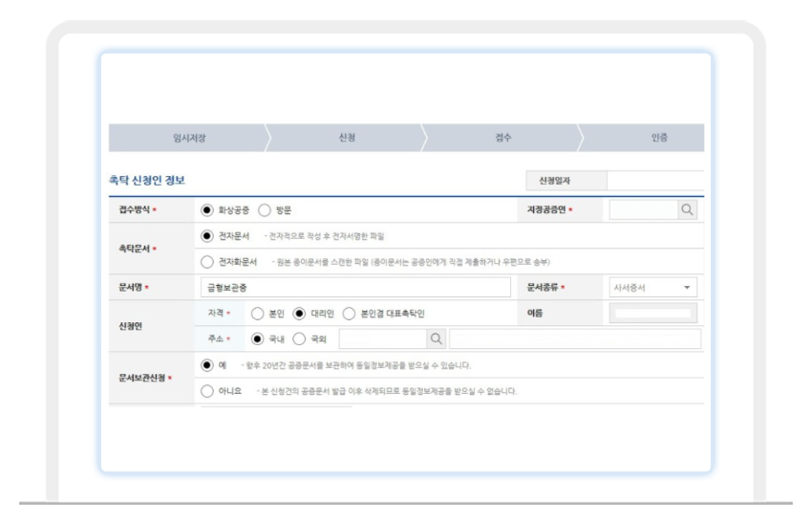This screenshot has height=524, width=812.
Task: Click the 지정공증인 search magnifier icon
Action: click(x=685, y=208)
